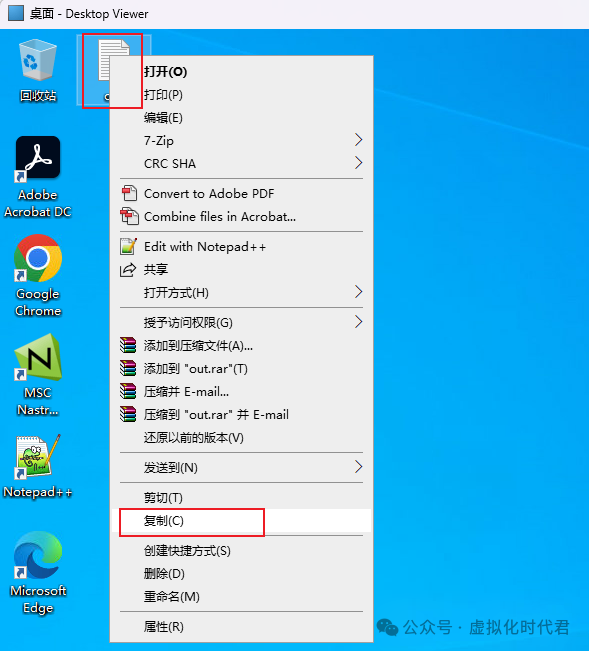Click the 打开方式(H) label

click(x=176, y=293)
